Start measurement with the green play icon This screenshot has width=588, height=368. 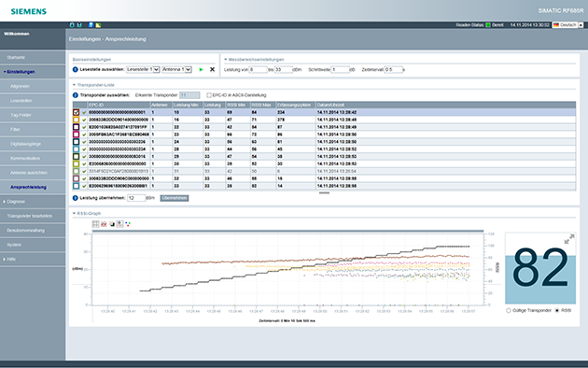(201, 69)
